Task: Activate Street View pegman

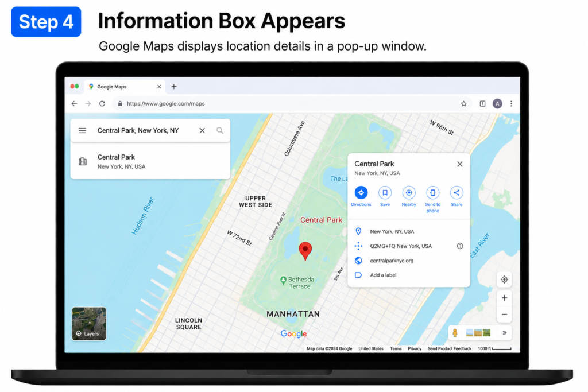Action: (455, 333)
